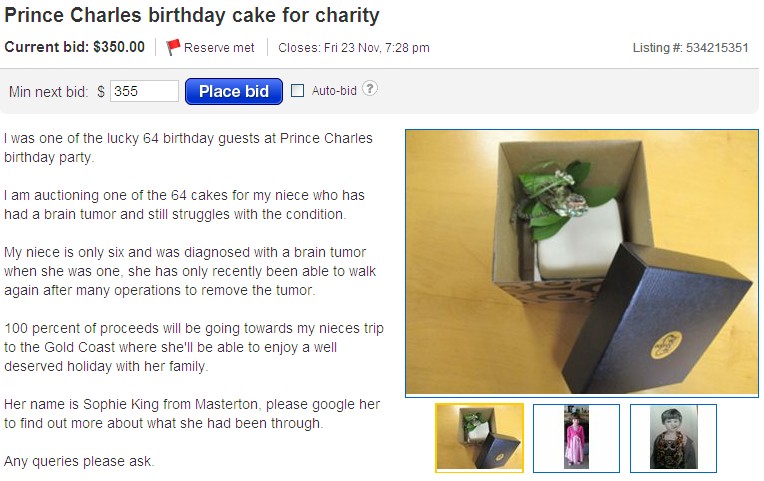The height and width of the screenshot is (481, 764).
Task: Click the $350.00 current bid amount
Action: [119, 47]
